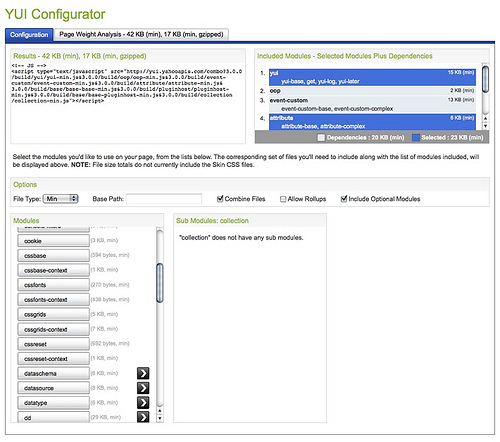Click the Modules list scrollbar thumb
This screenshot has height=442, width=500.
[x=160, y=283]
